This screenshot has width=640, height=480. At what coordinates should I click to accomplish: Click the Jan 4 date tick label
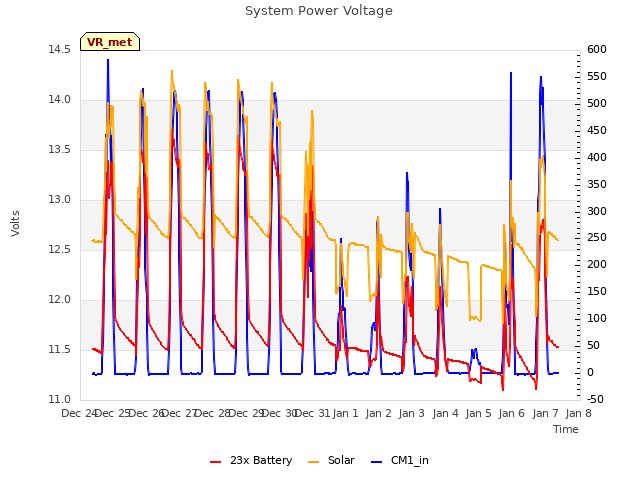coord(445,413)
